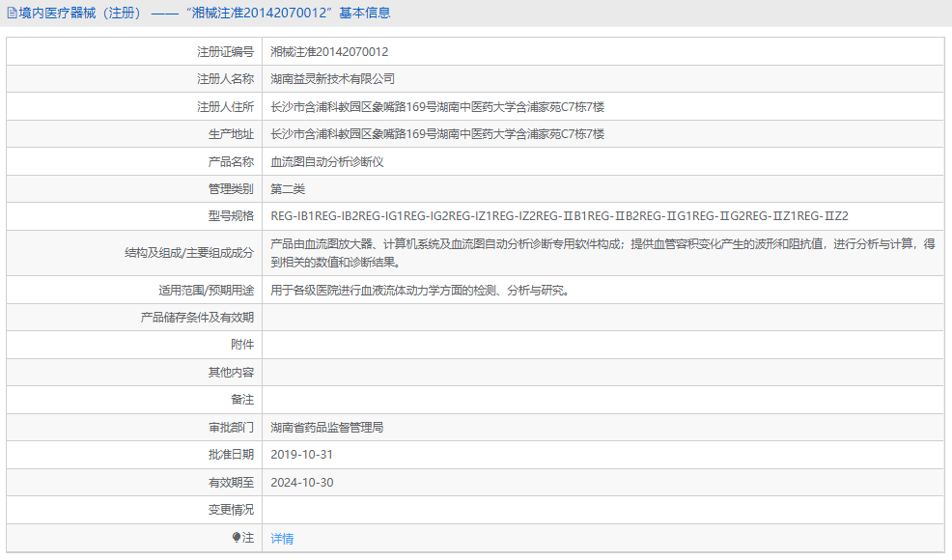Select the 生产地址 address value
This screenshot has height=560, width=952.
tap(437, 134)
